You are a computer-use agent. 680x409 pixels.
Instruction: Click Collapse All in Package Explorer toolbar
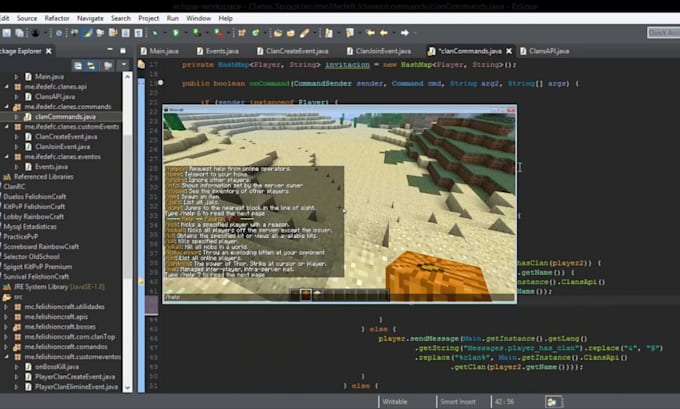pos(78,65)
